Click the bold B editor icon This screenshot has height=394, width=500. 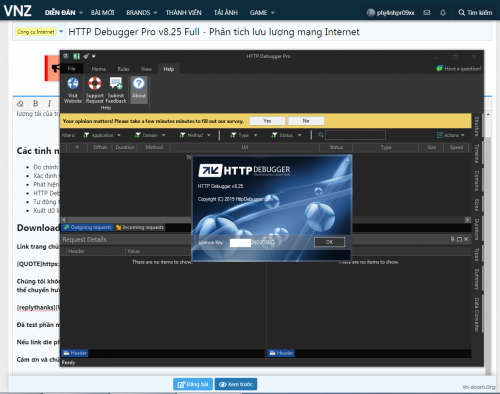[35, 104]
